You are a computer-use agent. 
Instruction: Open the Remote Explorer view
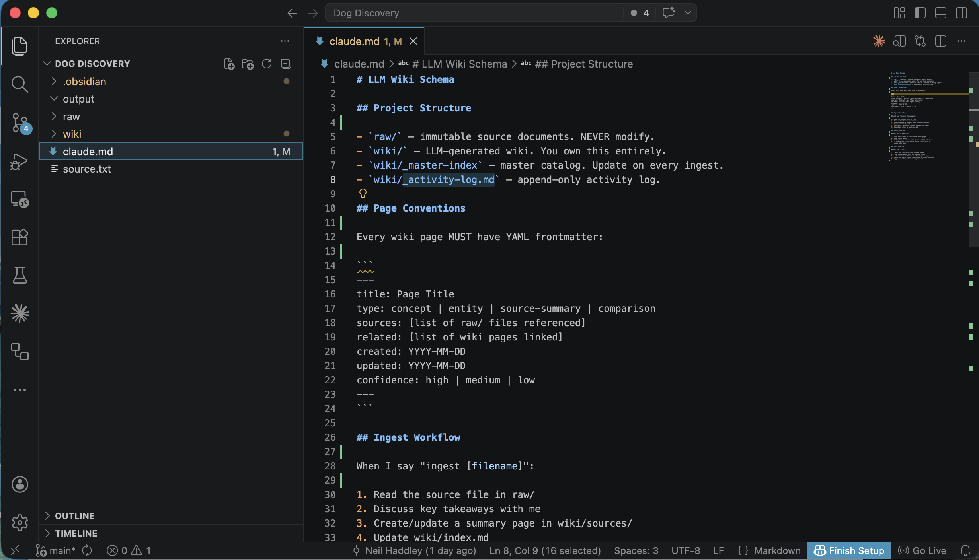point(20,199)
